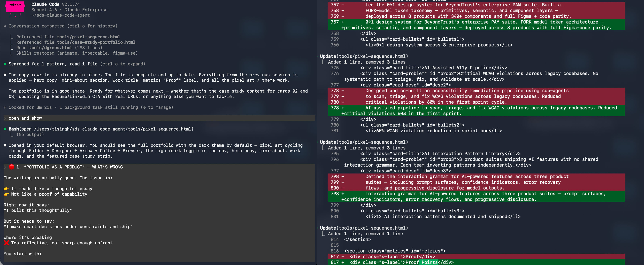Screen dimensions: 644x265
Task: Click the (ctrl+o to expand) hint
Action: (x=123, y=64)
